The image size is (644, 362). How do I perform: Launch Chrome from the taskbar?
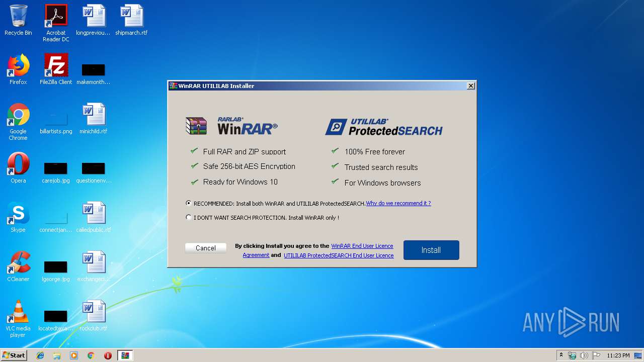[91, 355]
